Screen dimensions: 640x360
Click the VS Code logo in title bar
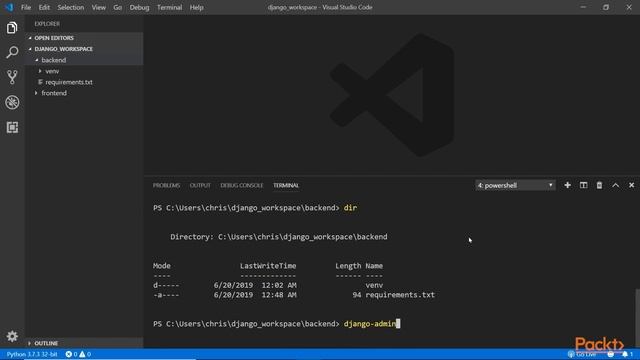point(9,7)
